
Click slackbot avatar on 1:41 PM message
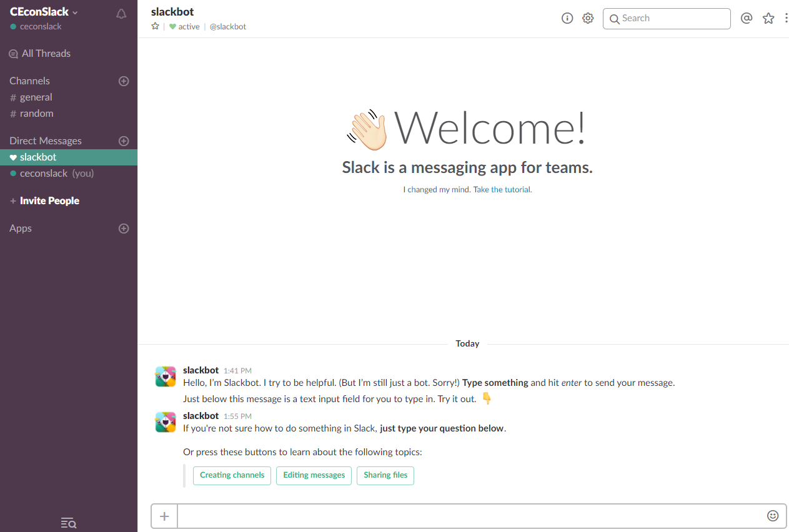166,377
